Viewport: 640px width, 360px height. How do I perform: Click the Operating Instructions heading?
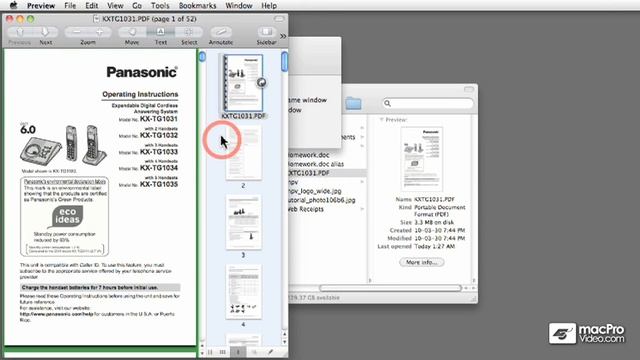pyautogui.click(x=140, y=94)
